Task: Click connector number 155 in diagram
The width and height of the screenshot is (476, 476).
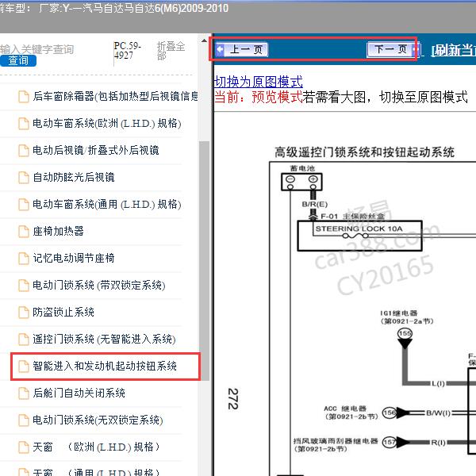Action: [x=405, y=334]
